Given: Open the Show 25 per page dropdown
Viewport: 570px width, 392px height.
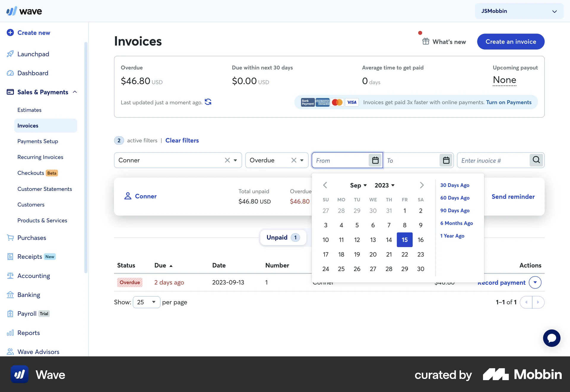Looking at the screenshot, I should [x=146, y=302].
